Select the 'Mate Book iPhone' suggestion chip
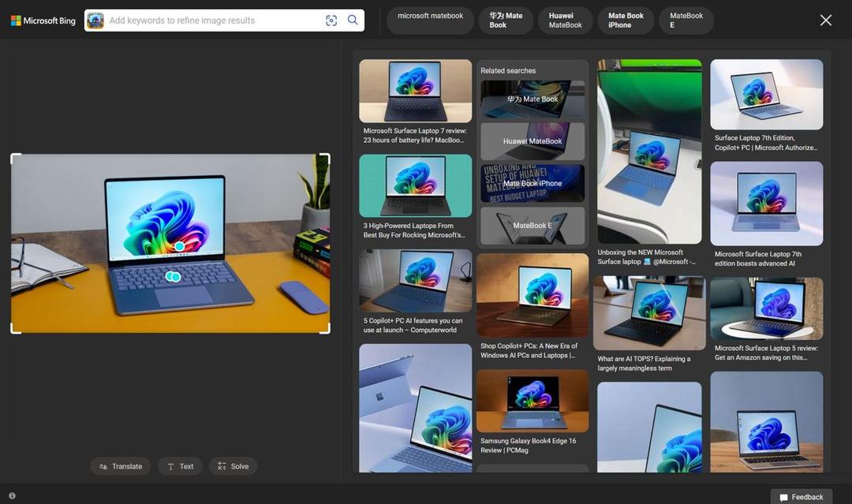This screenshot has width=852, height=504. [x=626, y=21]
